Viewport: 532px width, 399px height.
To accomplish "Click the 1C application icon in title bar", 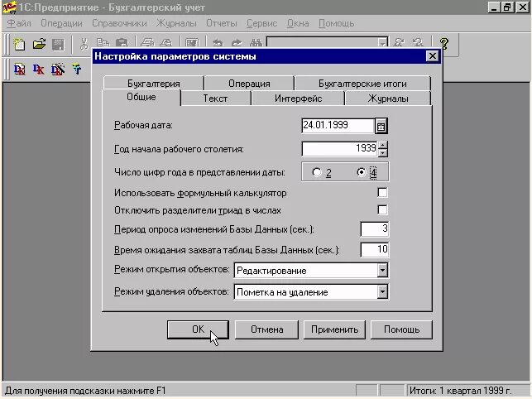I will pyautogui.click(x=9, y=7).
